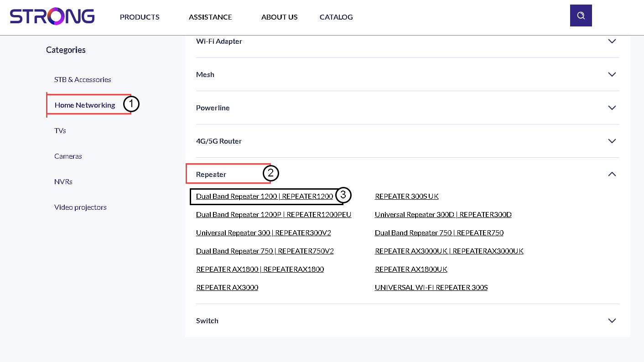
Task: Expand Wi-Fi Adapter section chevron
Action: tap(612, 41)
